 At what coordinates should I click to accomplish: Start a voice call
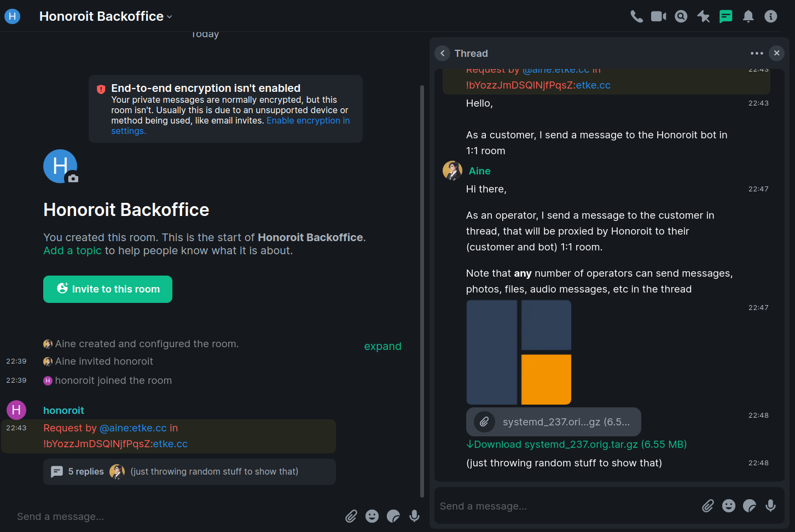(x=636, y=16)
